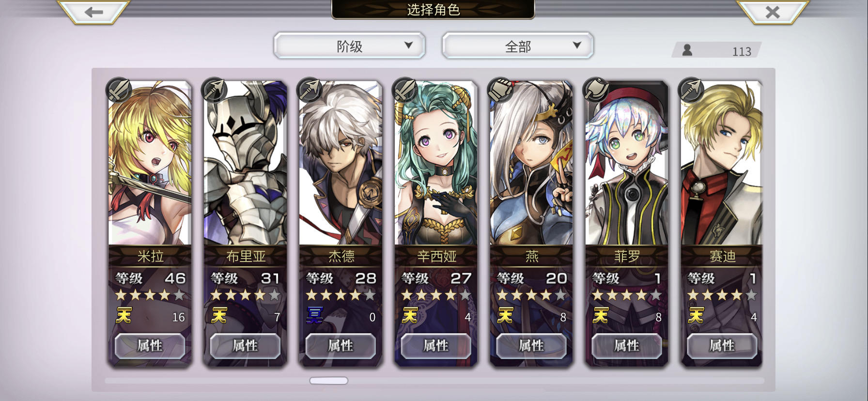This screenshot has height=401, width=868.
Task: Click the gauntlet fist icon on 燕's card
Action: pos(500,89)
